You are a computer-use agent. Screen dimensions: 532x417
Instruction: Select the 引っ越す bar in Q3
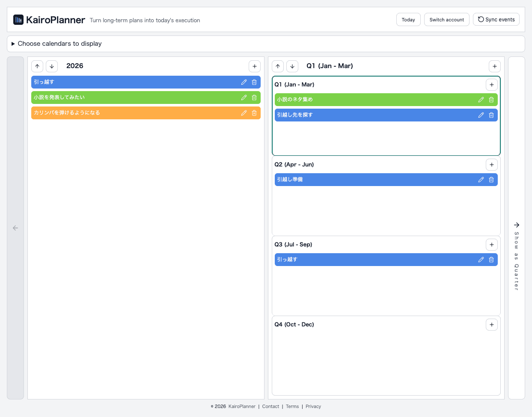(386, 260)
